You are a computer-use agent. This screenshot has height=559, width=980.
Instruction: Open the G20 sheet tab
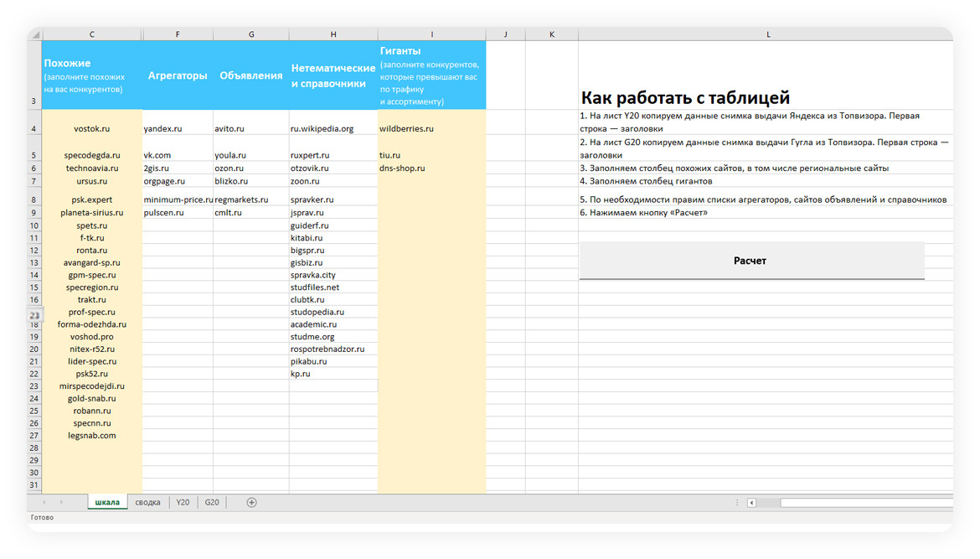click(x=212, y=502)
